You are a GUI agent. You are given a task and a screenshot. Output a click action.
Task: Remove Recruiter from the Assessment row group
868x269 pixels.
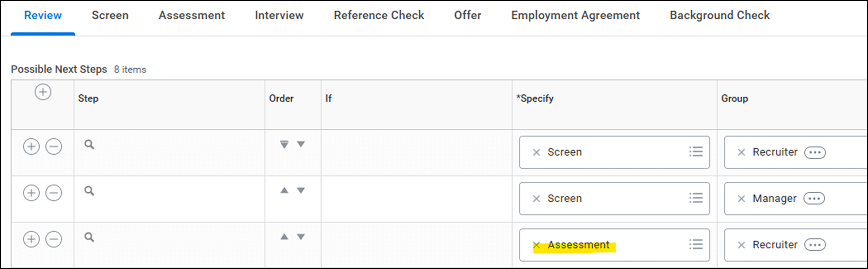pos(742,245)
